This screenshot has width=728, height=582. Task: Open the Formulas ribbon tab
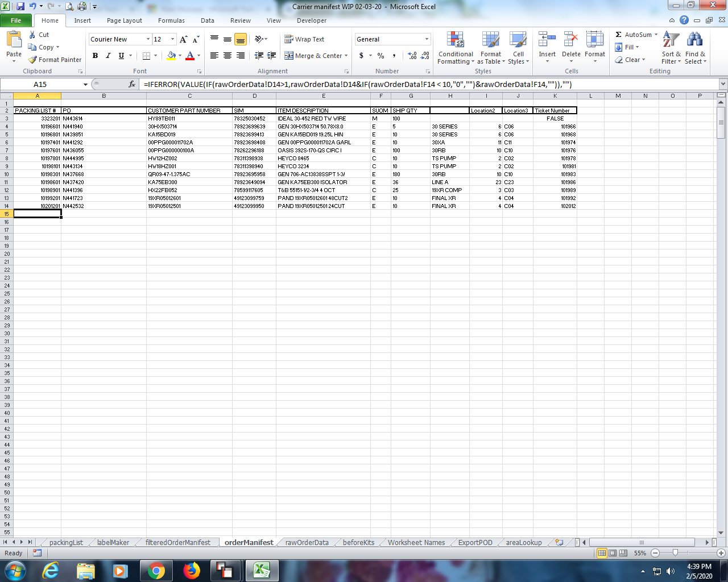pos(171,20)
